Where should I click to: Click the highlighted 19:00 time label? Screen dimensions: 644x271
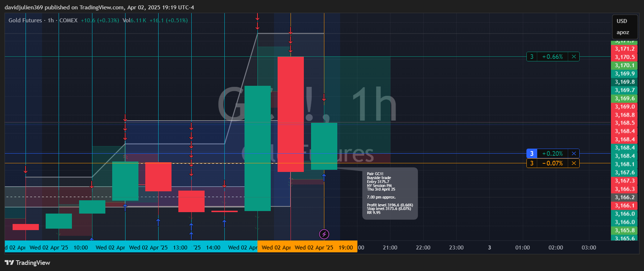pos(346,248)
